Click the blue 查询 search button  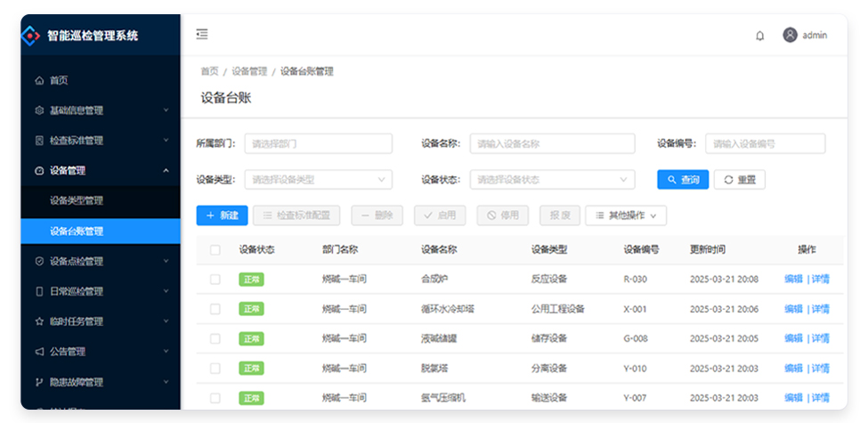[x=683, y=180]
